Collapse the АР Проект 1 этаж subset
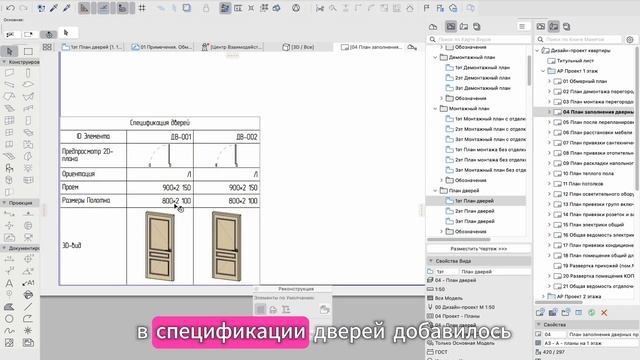 click(x=543, y=71)
